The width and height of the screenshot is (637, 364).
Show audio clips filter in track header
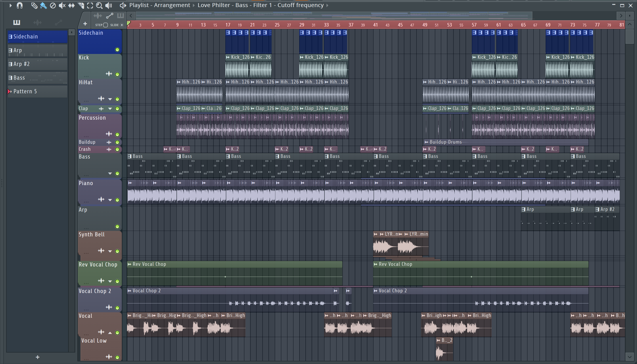click(98, 16)
